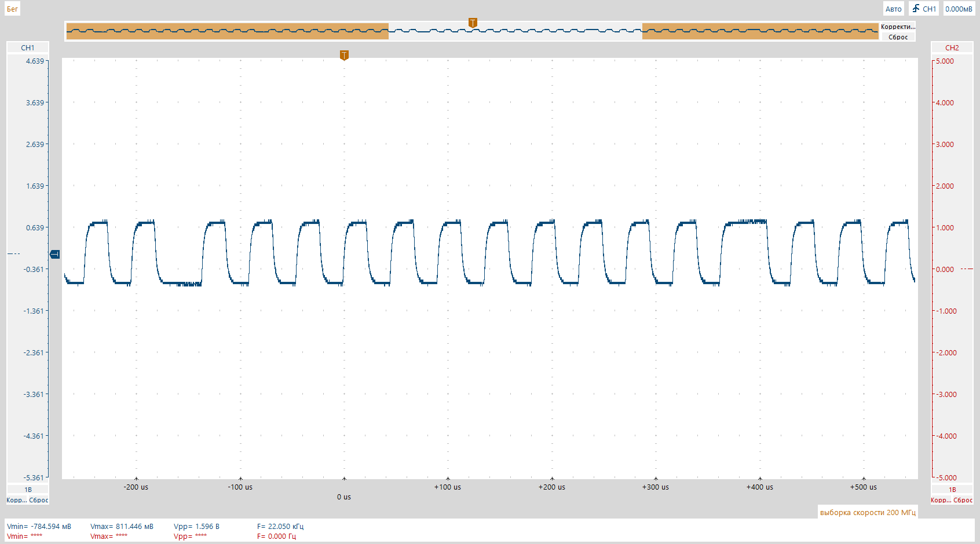This screenshot has height=544, width=980.
Task: Click the CH1 channel header button
Action: (28, 47)
